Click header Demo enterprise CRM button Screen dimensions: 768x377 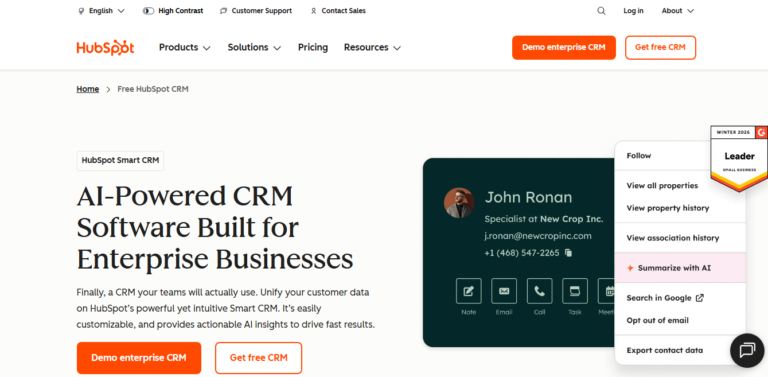pyautogui.click(x=564, y=47)
